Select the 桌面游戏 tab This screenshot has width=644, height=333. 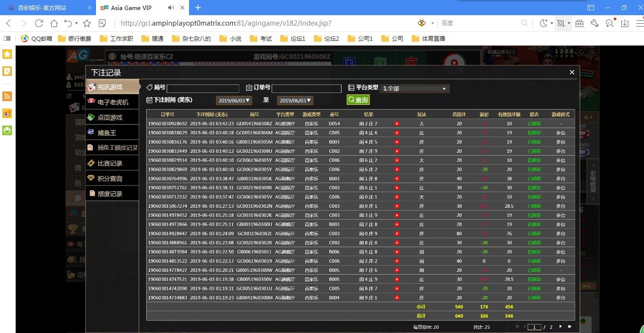[113, 117]
